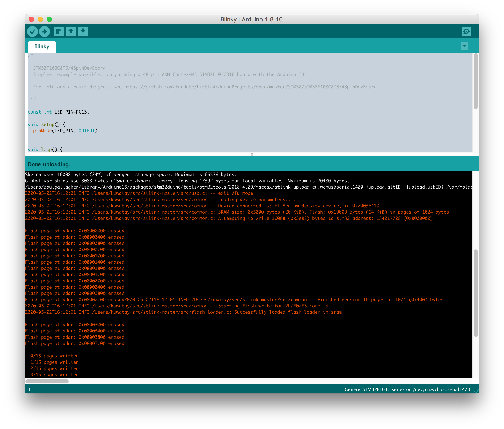
Task: Click the console vertical scrollbar thumb
Action: pyautogui.click(x=476, y=293)
